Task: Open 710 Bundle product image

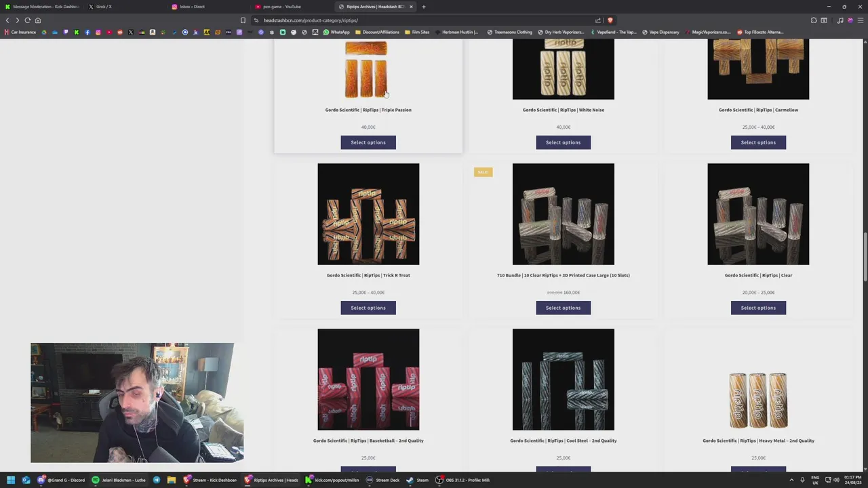Action: pos(563,214)
